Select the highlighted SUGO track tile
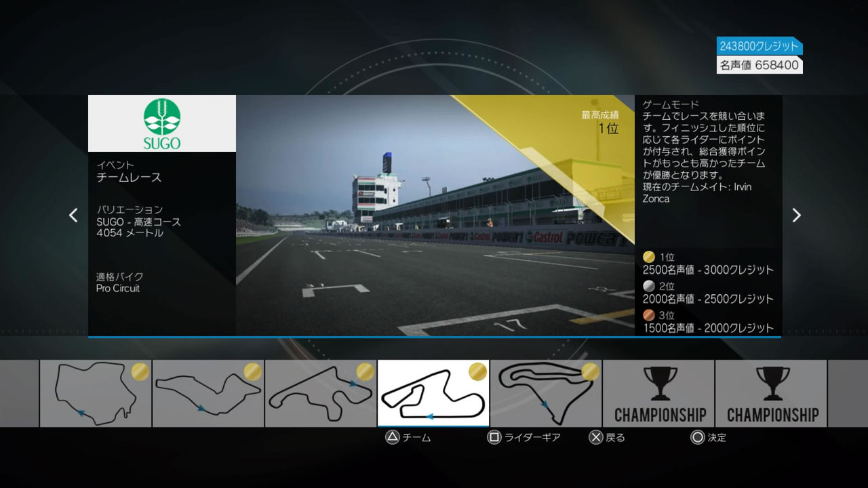This screenshot has width=868, height=488. (x=433, y=393)
